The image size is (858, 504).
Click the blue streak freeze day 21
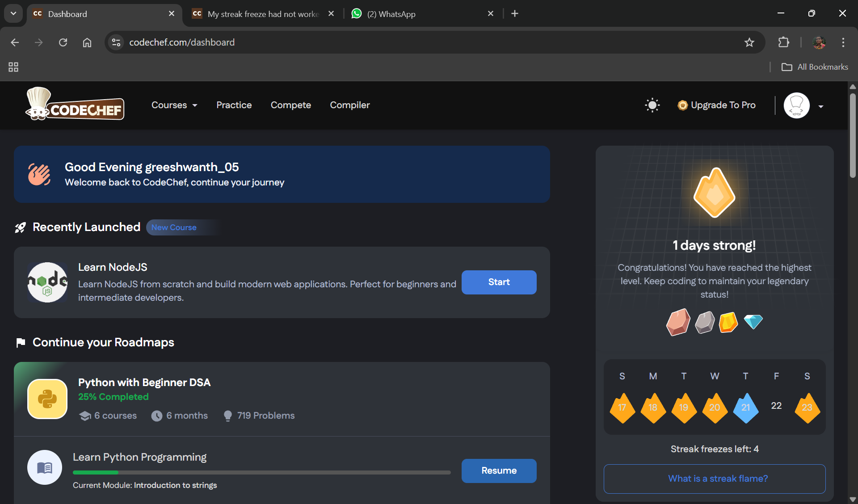pos(745,407)
